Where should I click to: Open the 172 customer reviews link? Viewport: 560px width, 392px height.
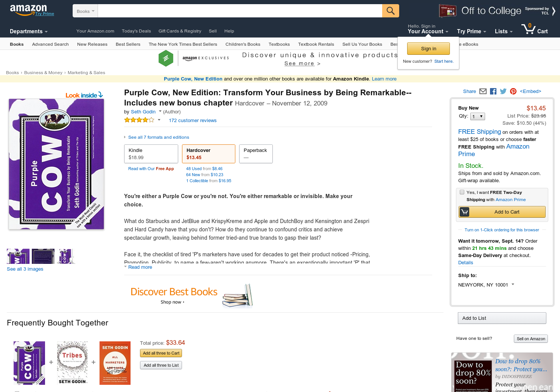193,121
